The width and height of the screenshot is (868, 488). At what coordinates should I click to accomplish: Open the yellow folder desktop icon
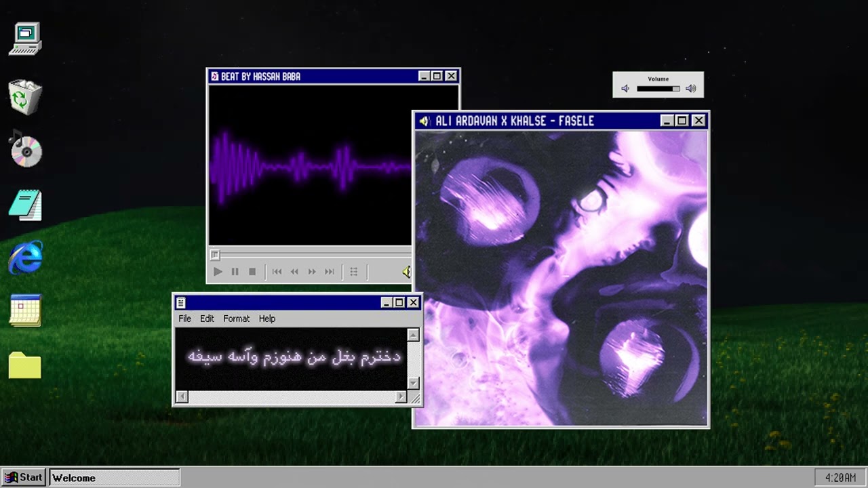pos(25,365)
